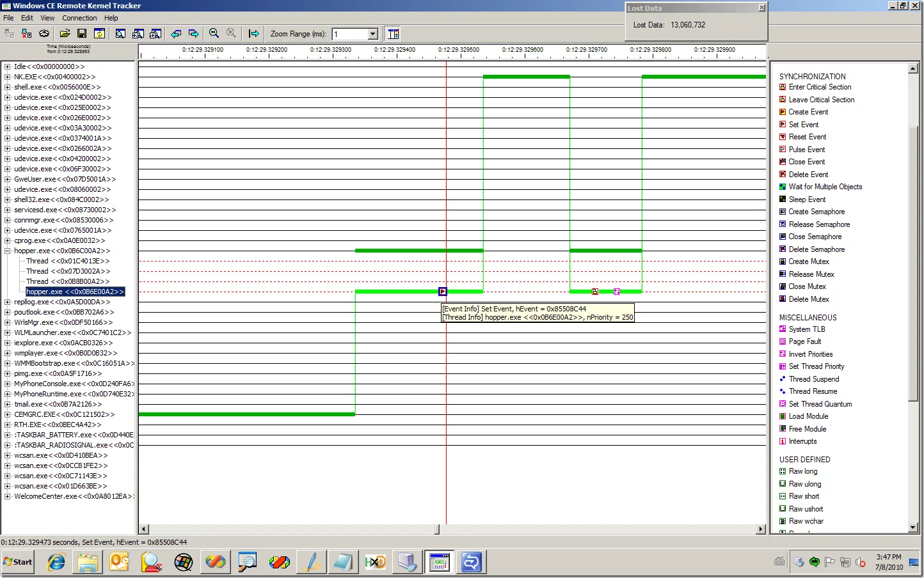Screen dimensions: 924x578
Task: Click the Raw long legend icon
Action: click(x=783, y=471)
